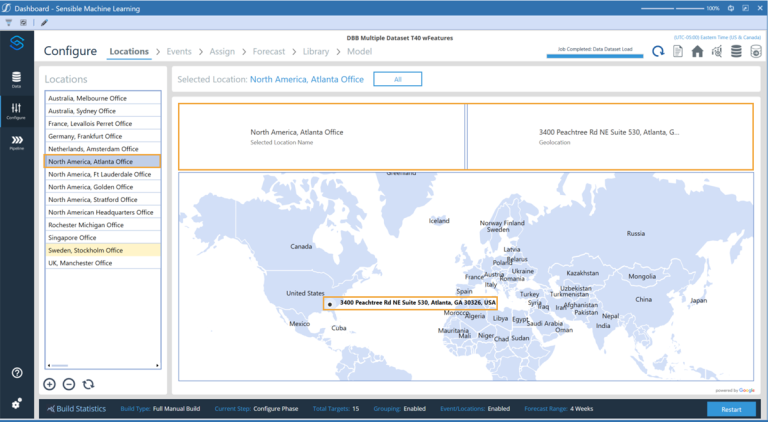Switch to the Library tab
The height and width of the screenshot is (422, 768).
316,51
